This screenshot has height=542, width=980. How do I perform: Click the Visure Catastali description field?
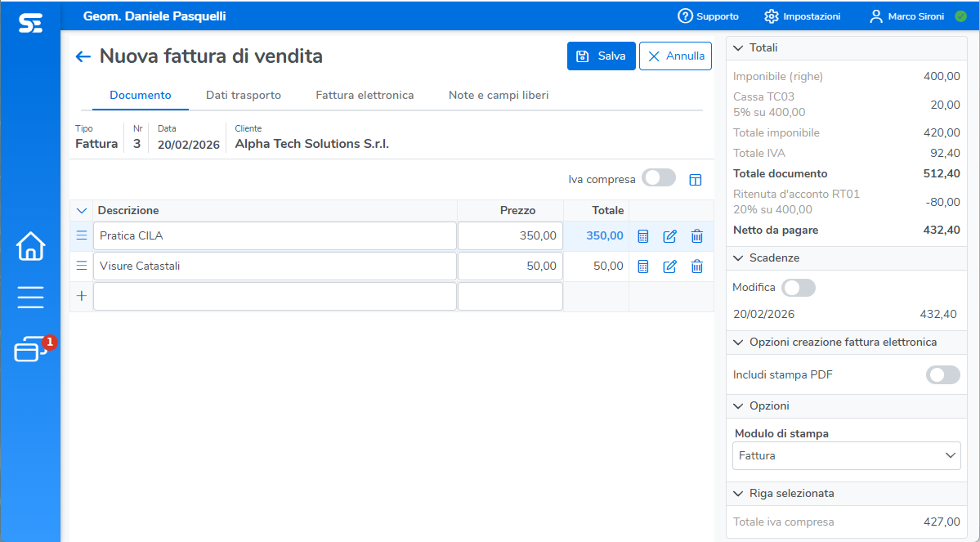click(275, 266)
